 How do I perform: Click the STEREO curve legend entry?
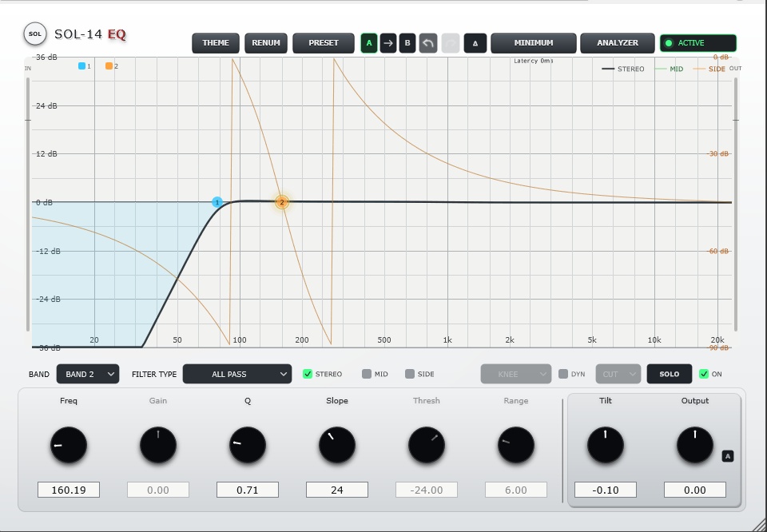(x=622, y=69)
